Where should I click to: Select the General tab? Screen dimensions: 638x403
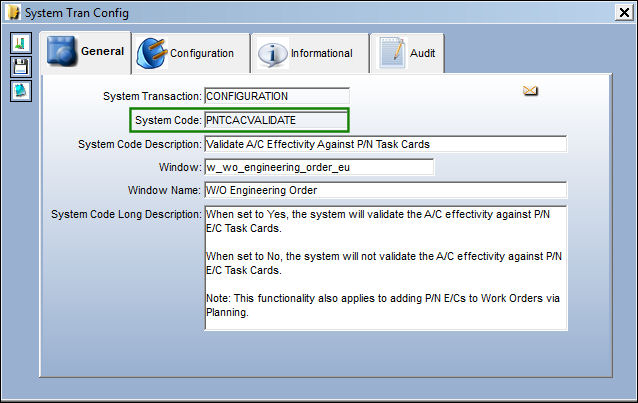pos(86,52)
